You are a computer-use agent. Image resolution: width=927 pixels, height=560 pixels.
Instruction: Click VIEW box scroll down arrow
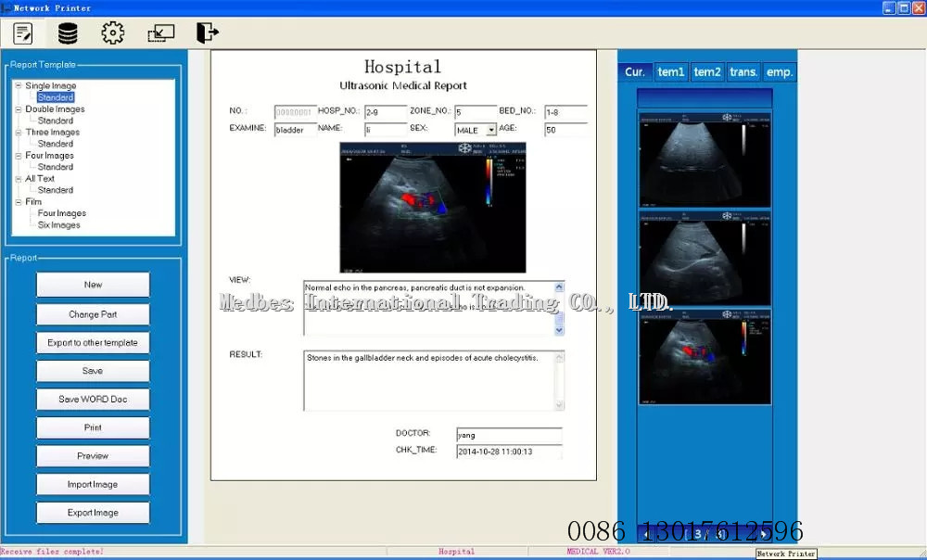pyautogui.click(x=559, y=330)
